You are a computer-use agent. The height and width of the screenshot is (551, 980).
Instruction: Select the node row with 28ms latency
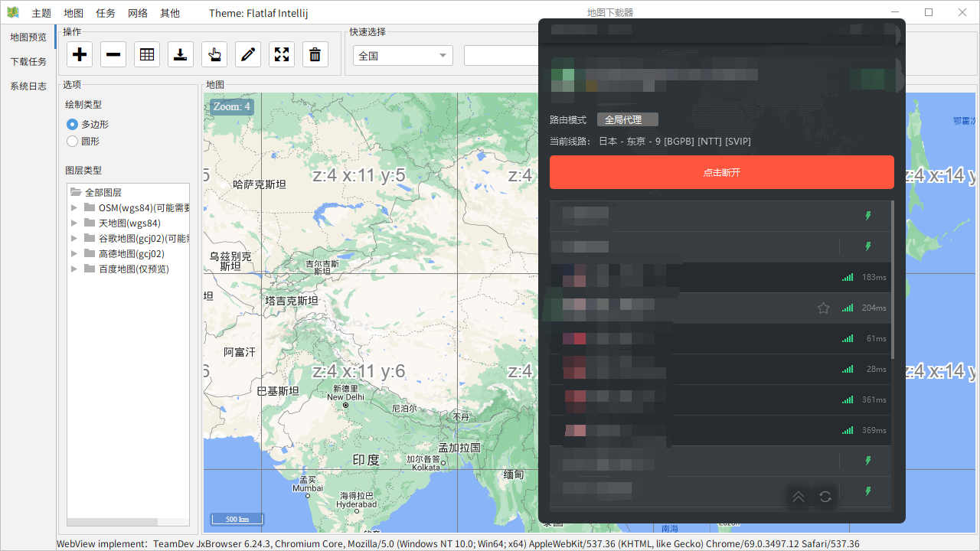point(720,369)
